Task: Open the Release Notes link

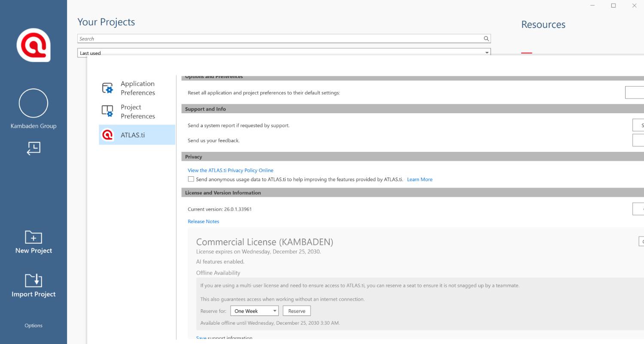Action: coord(204,221)
